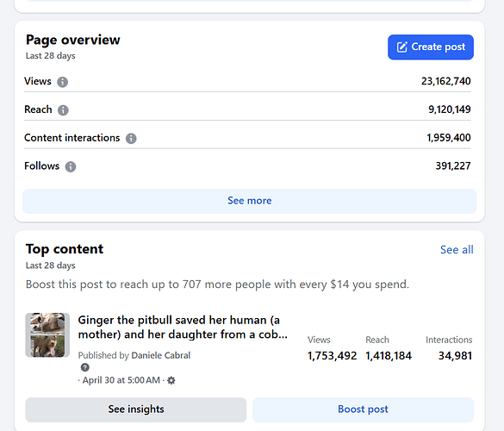Open the Content interactions info icon

click(131, 139)
